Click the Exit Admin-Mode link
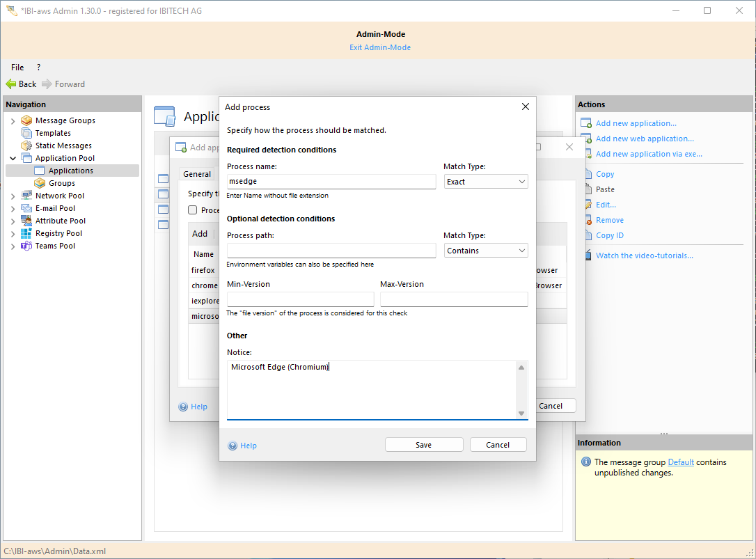Screen dimensions: 756x559 coord(380,47)
